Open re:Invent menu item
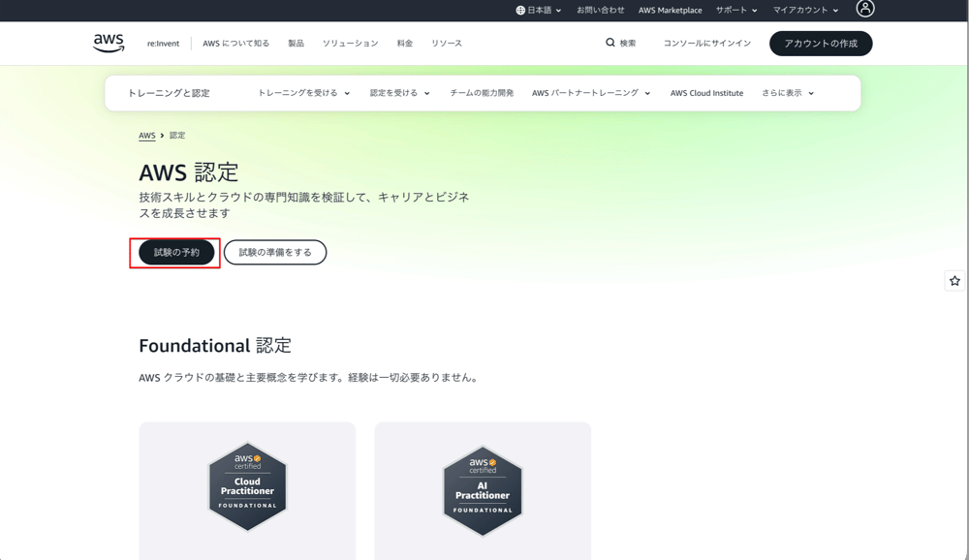The width and height of the screenshot is (969, 560). [x=163, y=44]
